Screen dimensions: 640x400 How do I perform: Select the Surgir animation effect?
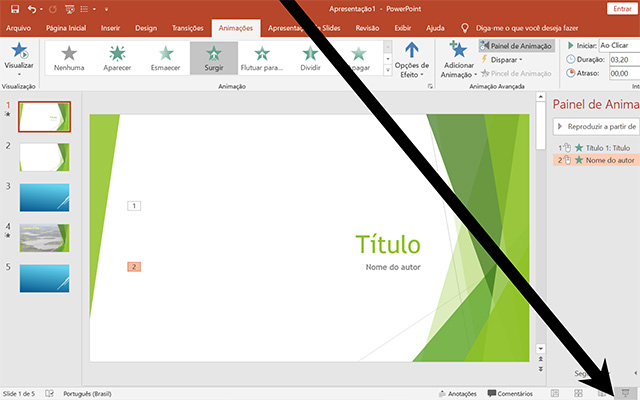214,58
